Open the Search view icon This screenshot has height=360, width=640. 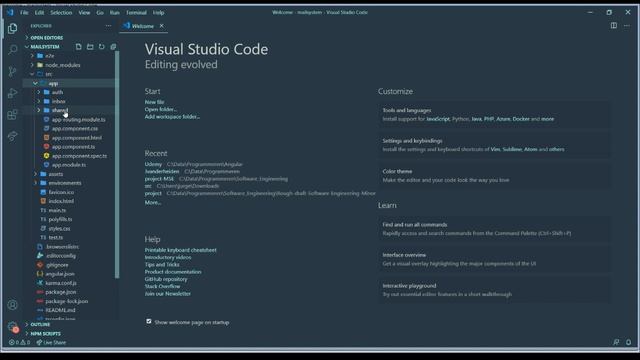(x=12, y=50)
